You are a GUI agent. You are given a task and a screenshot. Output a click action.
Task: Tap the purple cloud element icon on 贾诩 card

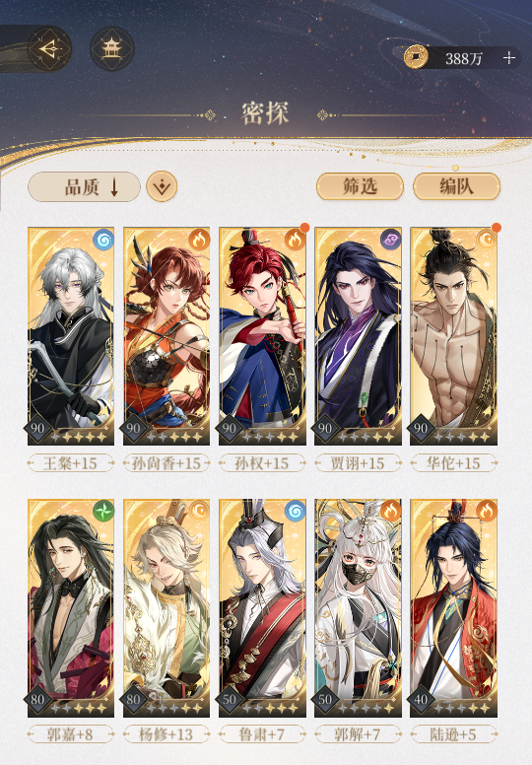pyautogui.click(x=390, y=240)
